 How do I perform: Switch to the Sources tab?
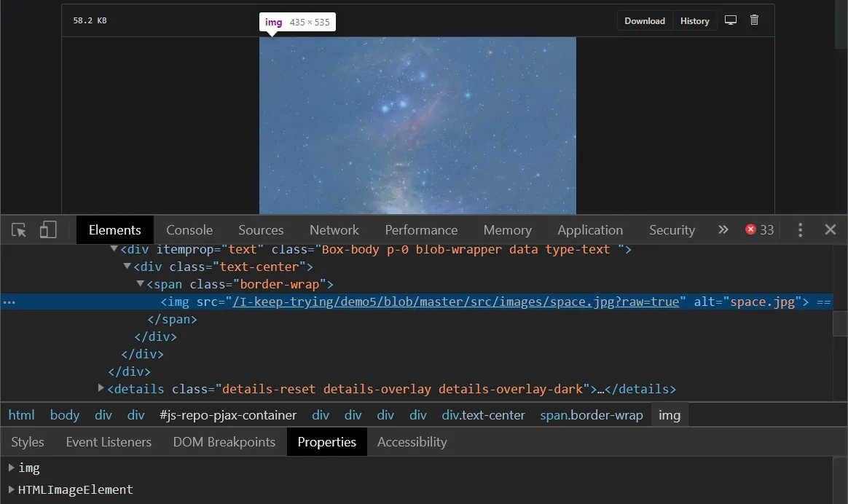[x=261, y=230]
